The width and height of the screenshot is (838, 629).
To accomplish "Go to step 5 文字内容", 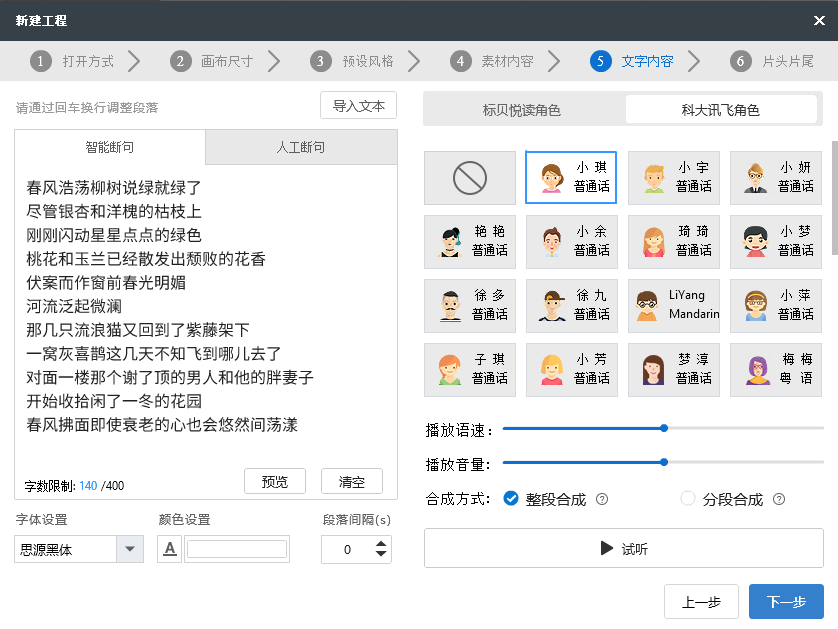I will (632, 61).
